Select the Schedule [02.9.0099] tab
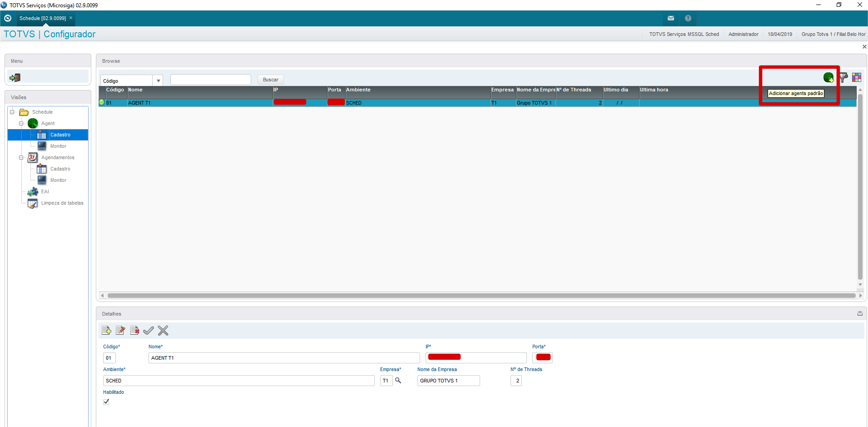Viewport: 868px width, 427px height. coord(43,18)
